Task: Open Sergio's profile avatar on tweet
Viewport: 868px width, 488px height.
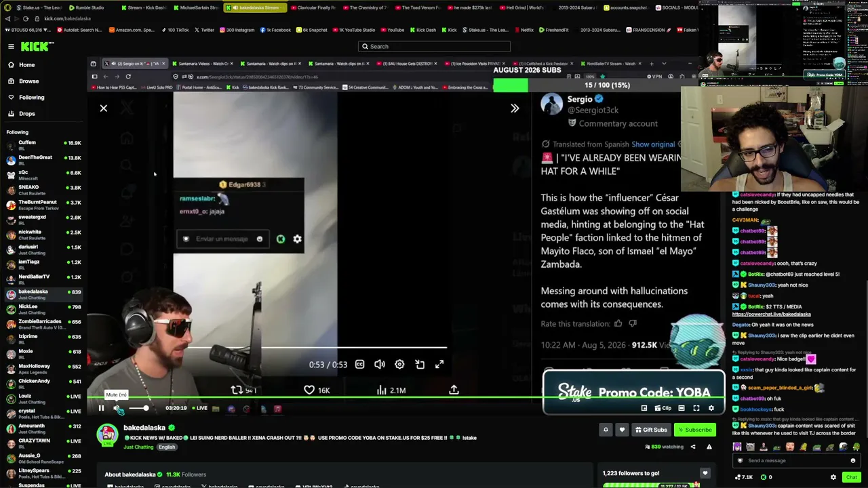Action: pyautogui.click(x=552, y=104)
